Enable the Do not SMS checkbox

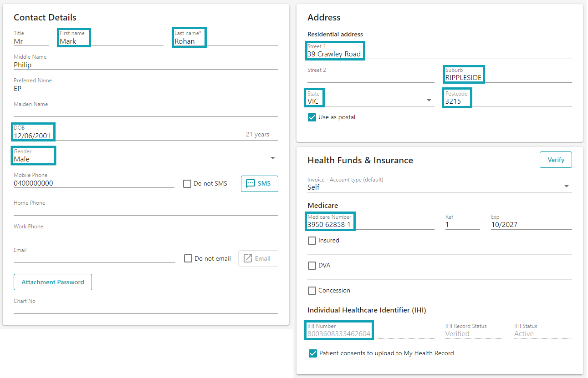[187, 183]
